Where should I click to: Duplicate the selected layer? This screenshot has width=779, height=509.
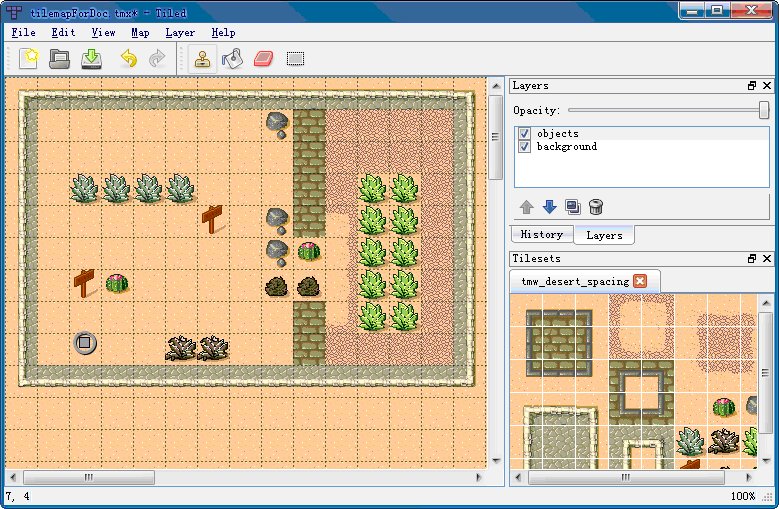572,207
